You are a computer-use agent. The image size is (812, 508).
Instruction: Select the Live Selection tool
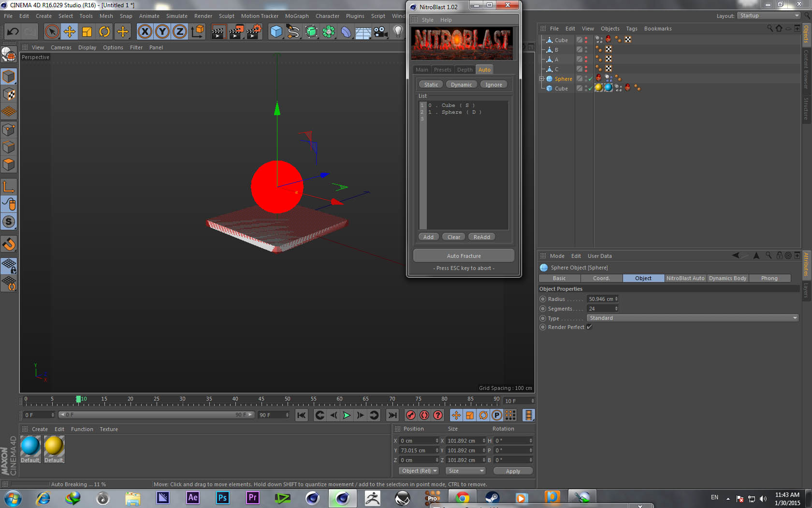52,32
